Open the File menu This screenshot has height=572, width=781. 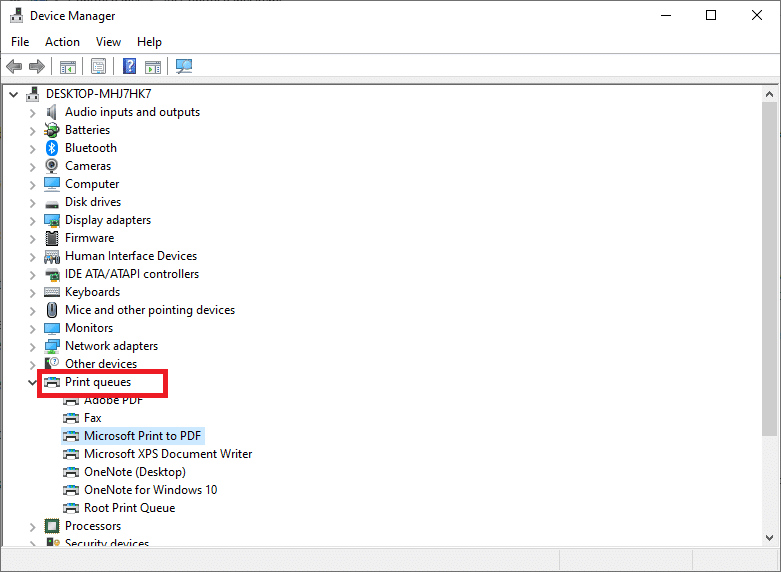click(x=20, y=42)
